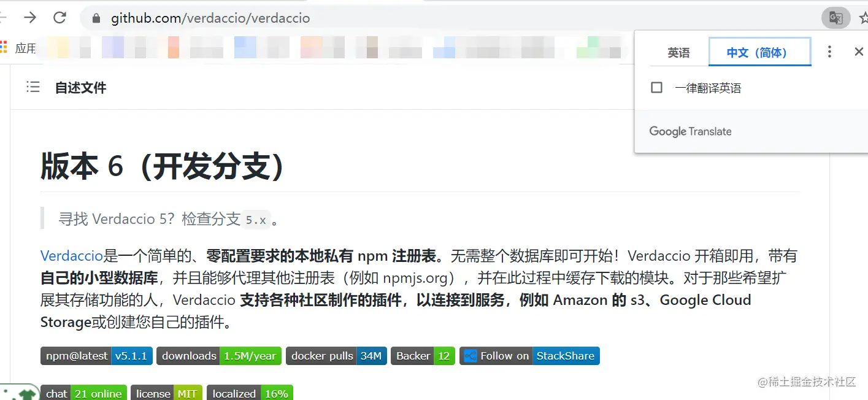Close the translate popup

tap(859, 52)
